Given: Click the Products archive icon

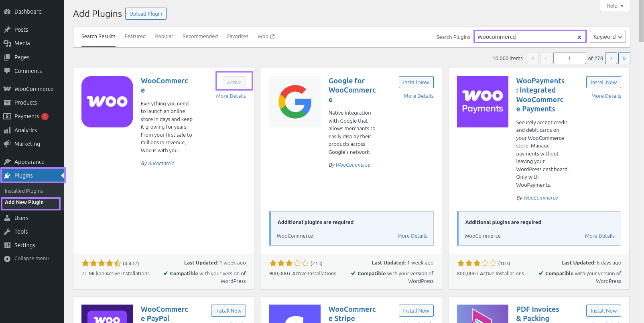Looking at the screenshot, I should coord(7,103).
